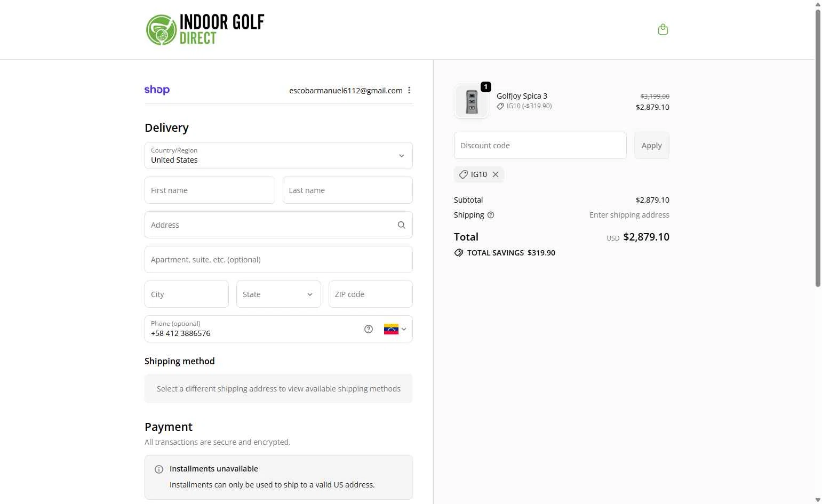Click the City input field
The height and width of the screenshot is (504, 822).
coord(187,294)
